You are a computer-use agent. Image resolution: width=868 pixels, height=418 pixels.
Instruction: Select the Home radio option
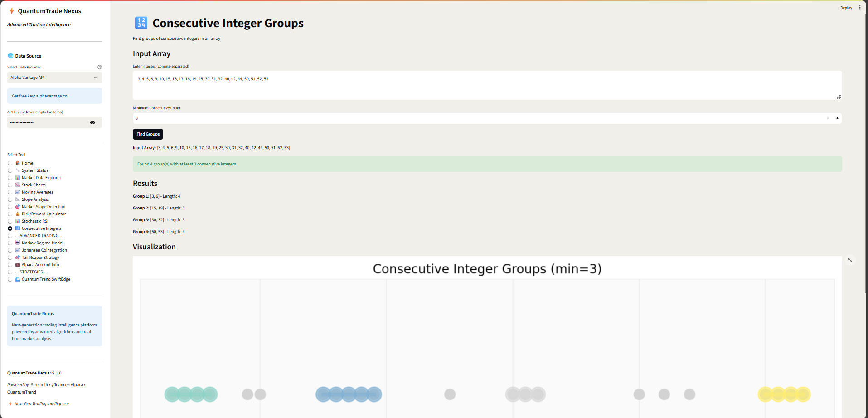point(10,163)
